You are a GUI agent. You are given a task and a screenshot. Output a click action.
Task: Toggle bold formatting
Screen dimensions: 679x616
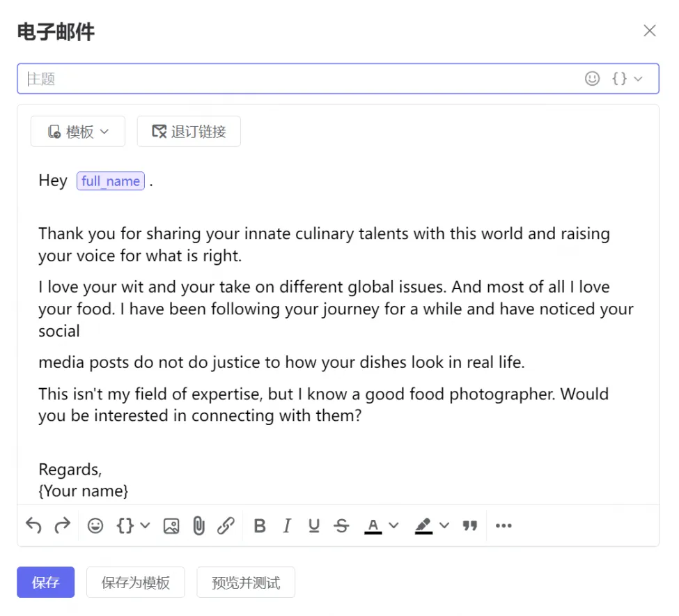(260, 525)
